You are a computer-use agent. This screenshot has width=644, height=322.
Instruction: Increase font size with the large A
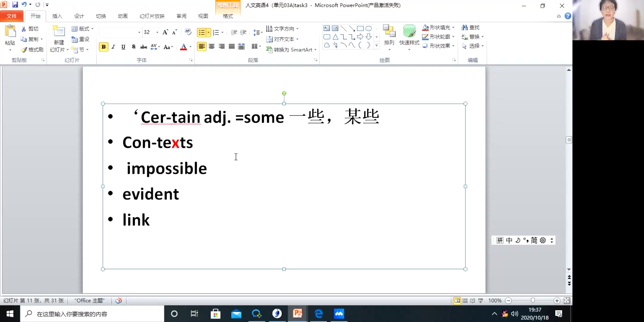[165, 32]
